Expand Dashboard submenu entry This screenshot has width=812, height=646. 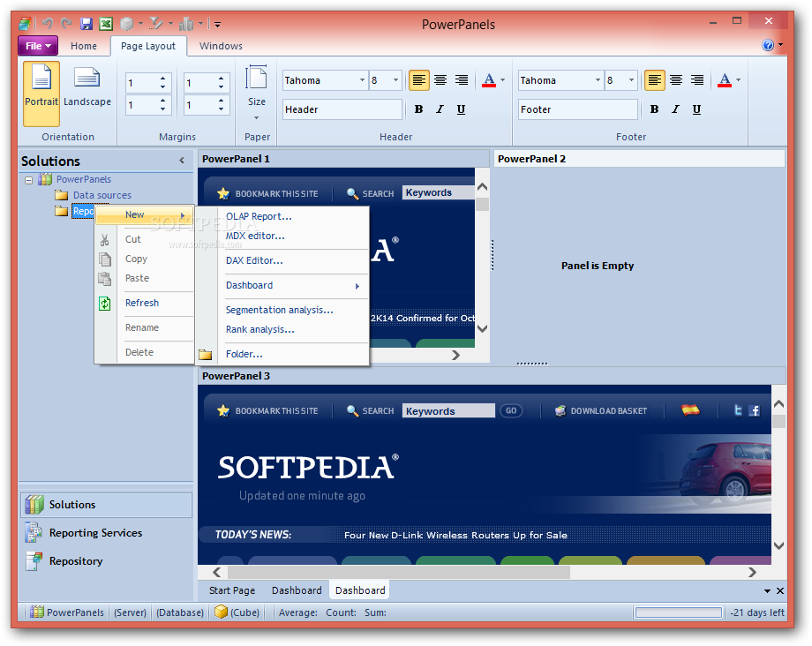point(282,285)
